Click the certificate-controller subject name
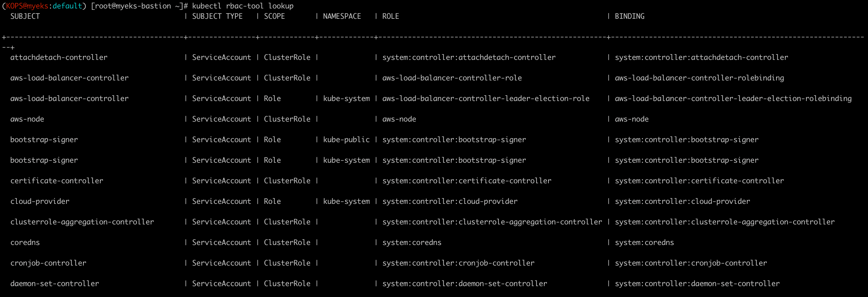 [56, 181]
